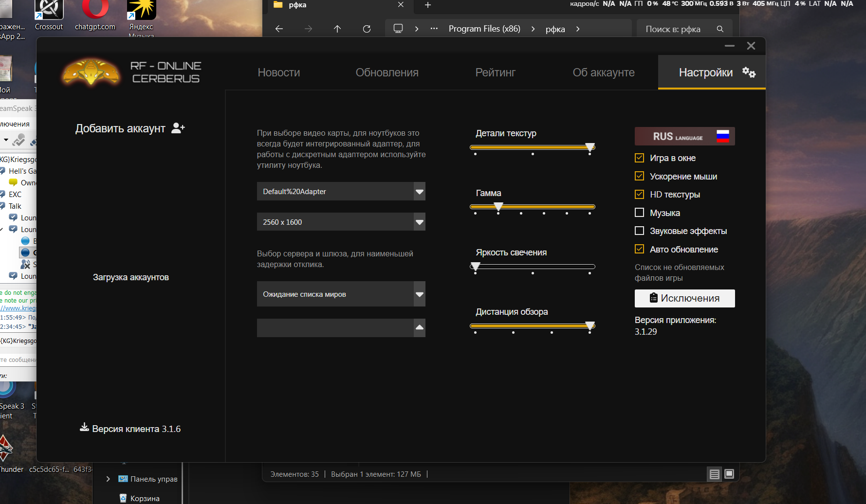The height and width of the screenshot is (504, 866).
Task: Click the add account person icon
Action: coord(178,128)
